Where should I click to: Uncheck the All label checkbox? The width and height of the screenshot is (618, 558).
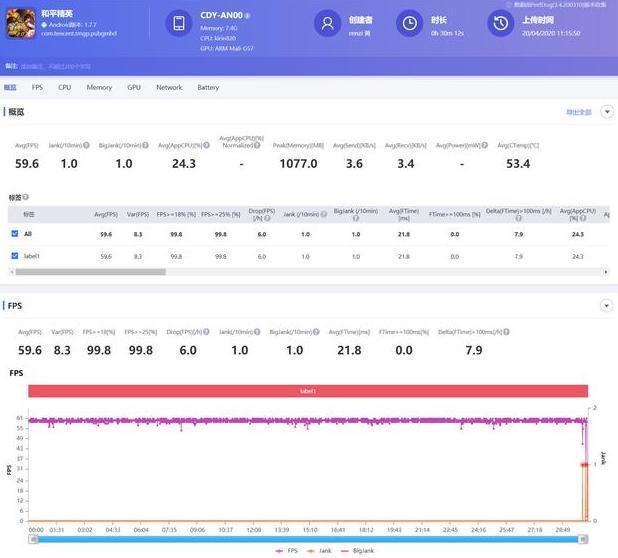pyautogui.click(x=15, y=234)
